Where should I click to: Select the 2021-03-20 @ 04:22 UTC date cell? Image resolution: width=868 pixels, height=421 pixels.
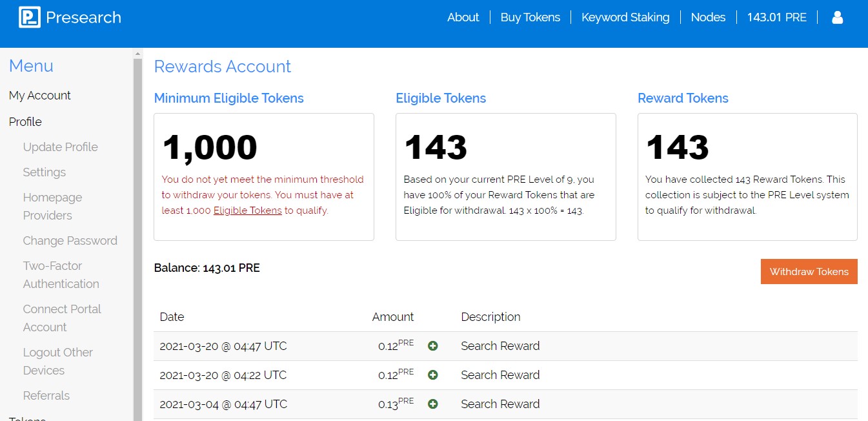(223, 375)
